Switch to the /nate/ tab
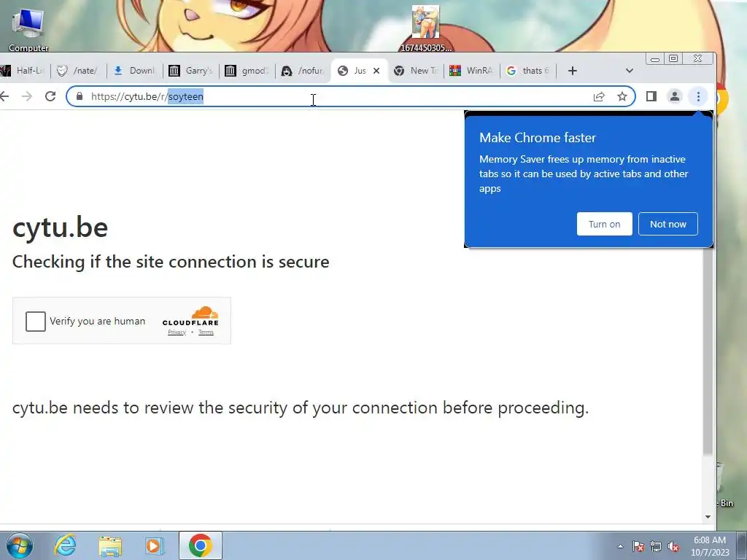The width and height of the screenshot is (747, 560). pyautogui.click(x=79, y=71)
